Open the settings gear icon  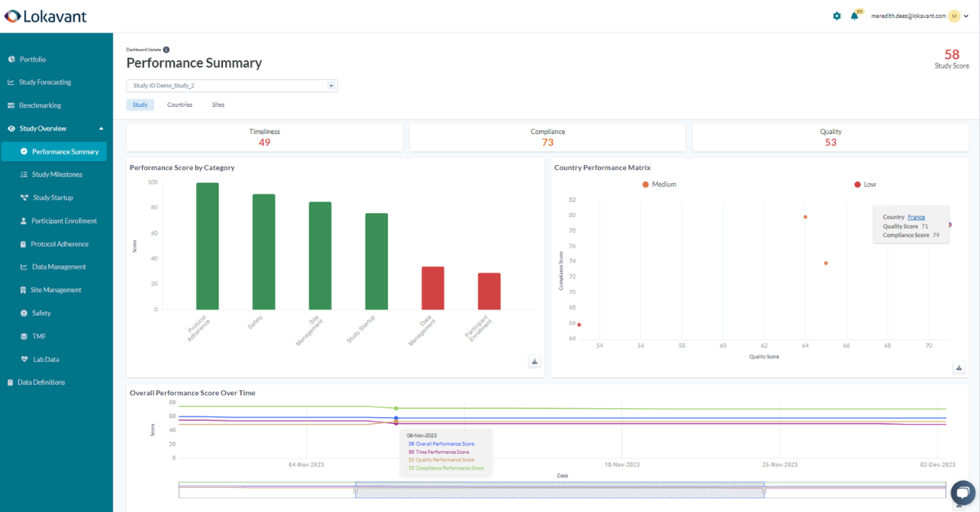pos(836,16)
